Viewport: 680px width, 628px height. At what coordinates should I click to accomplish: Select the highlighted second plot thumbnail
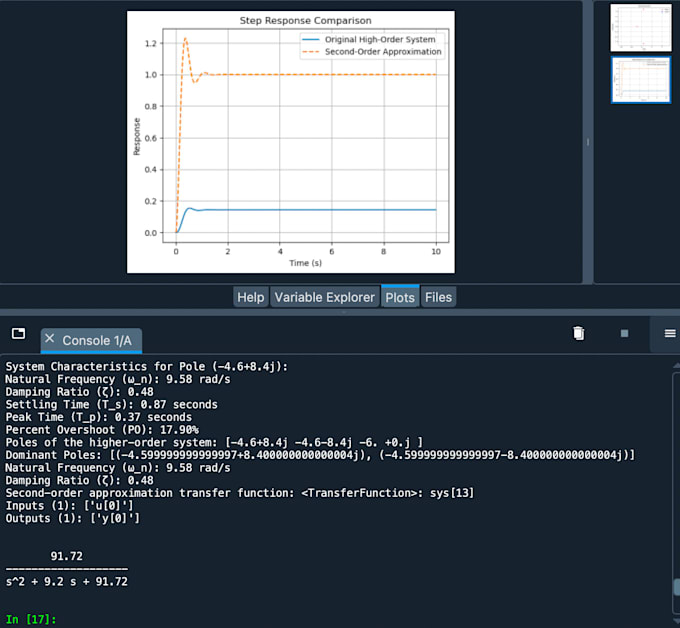pos(640,79)
